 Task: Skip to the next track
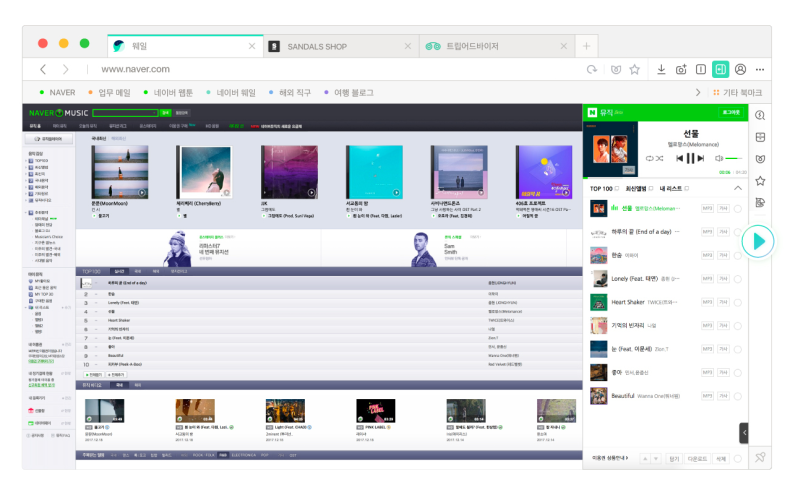(702, 158)
